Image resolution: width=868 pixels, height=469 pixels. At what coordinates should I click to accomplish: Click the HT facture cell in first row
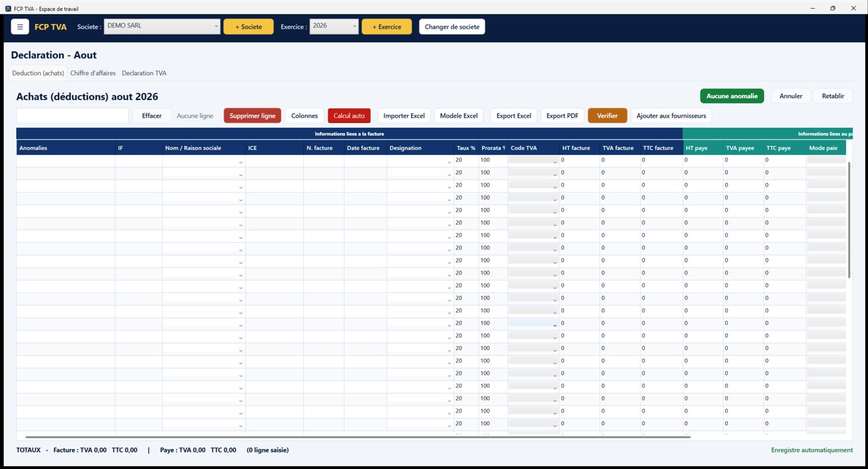(579, 160)
